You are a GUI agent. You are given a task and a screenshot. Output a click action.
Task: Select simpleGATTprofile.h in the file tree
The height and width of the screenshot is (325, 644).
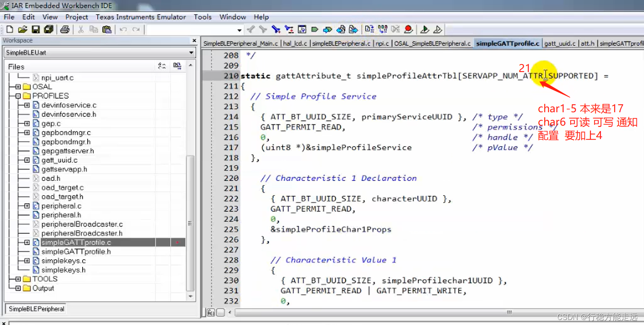(76, 252)
